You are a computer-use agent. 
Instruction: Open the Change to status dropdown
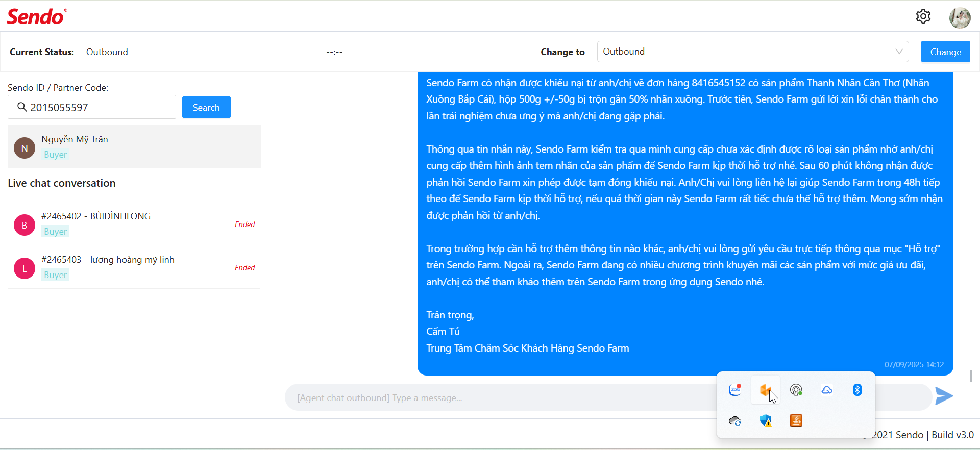click(753, 52)
